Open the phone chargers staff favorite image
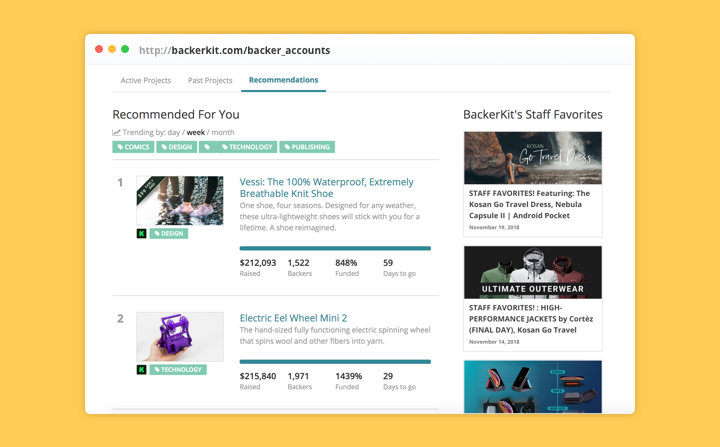 tap(533, 387)
